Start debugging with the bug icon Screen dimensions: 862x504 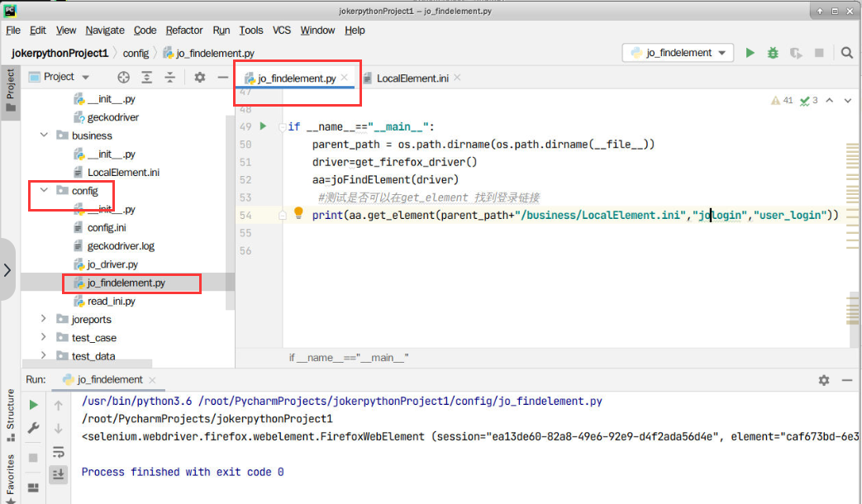(773, 53)
